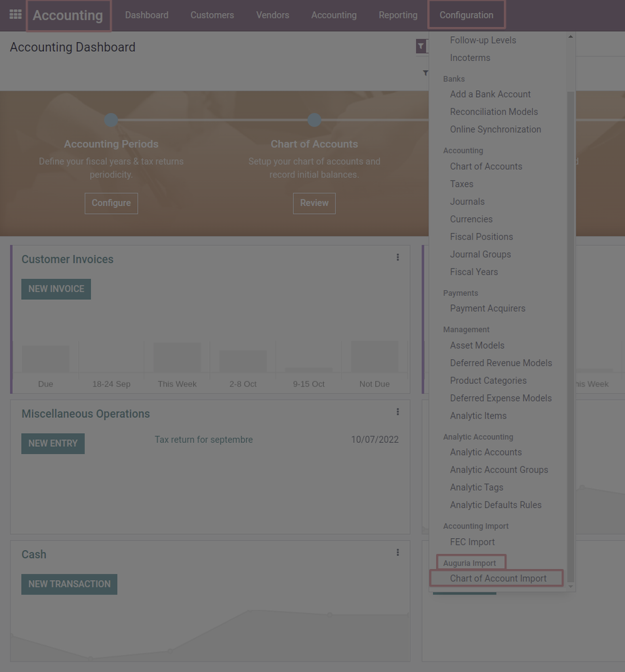Click the NEW ENTRY button
The width and height of the screenshot is (625, 672).
52,444
